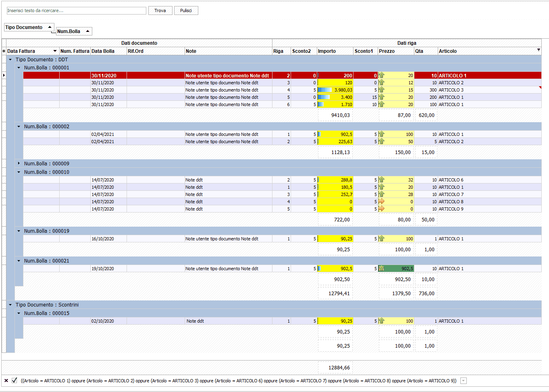Click Prezzo subtotal 1379,50

(396, 294)
